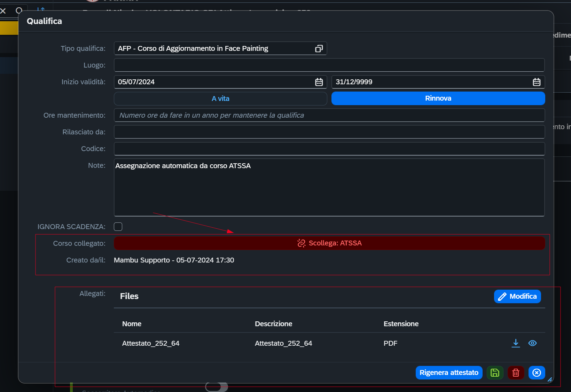The image size is (571, 392).
Task: Click Rigenera attestato button
Action: (449, 373)
